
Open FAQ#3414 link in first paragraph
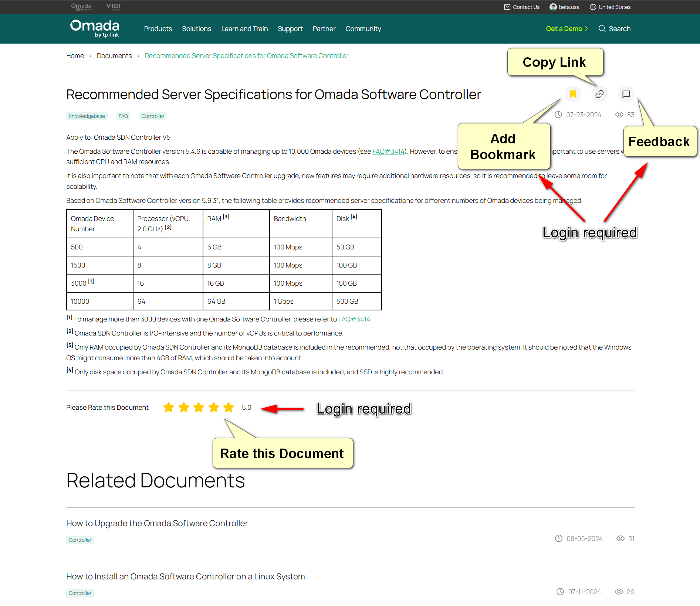[388, 151]
